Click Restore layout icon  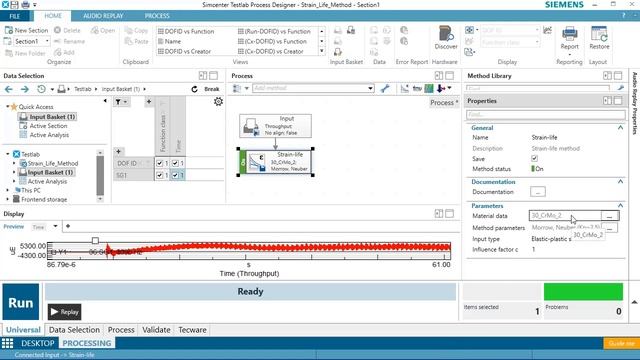pyautogui.click(x=599, y=34)
